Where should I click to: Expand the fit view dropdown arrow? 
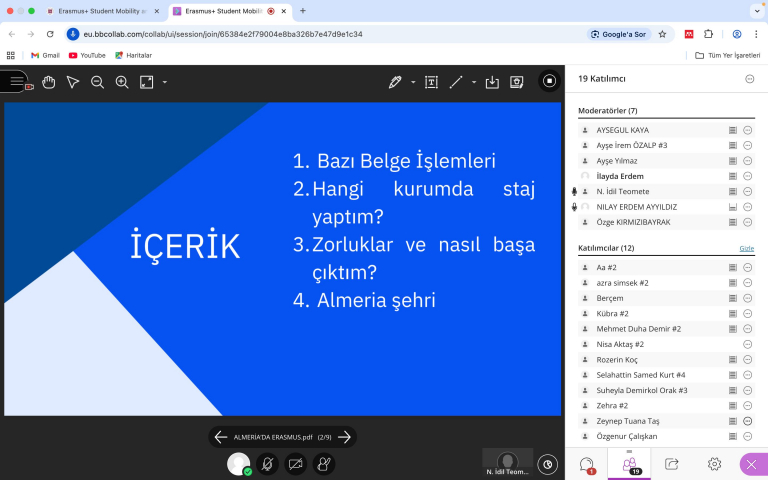[x=165, y=82]
